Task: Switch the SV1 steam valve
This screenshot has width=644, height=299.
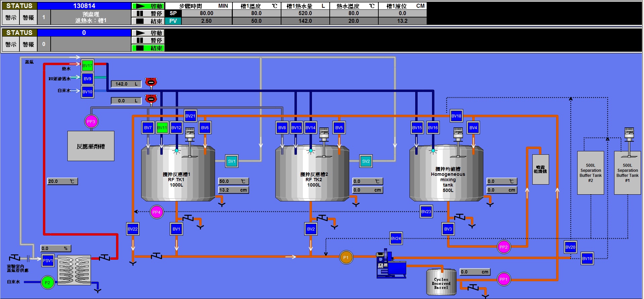Action: pyautogui.click(x=231, y=161)
